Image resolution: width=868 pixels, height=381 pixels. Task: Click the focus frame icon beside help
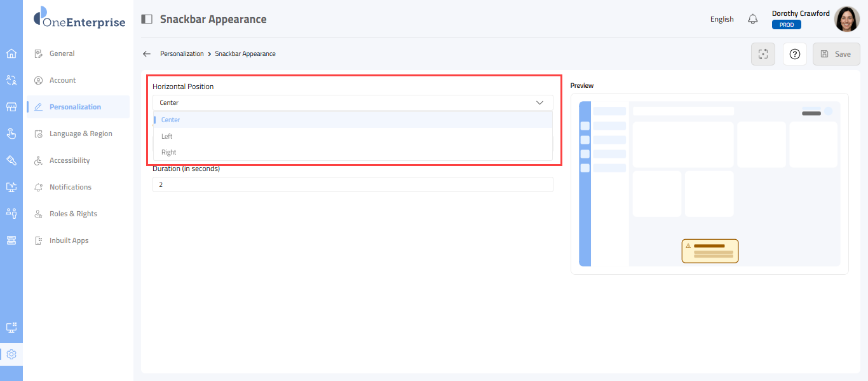tap(763, 54)
